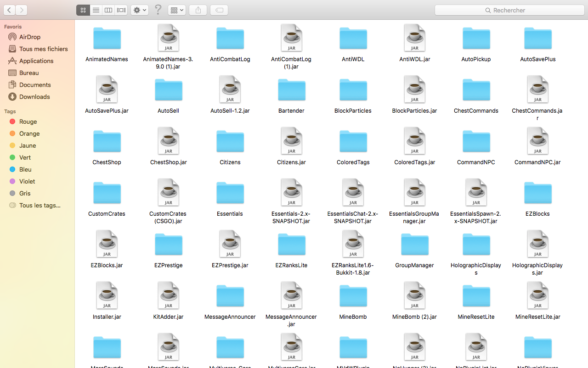Click the question mark help icon
588x368 pixels.
click(158, 10)
